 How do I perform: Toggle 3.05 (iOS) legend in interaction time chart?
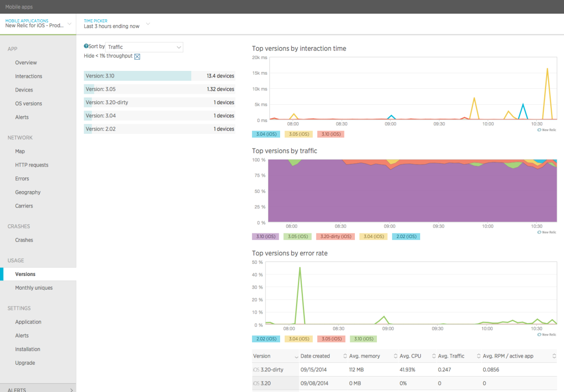(298, 134)
